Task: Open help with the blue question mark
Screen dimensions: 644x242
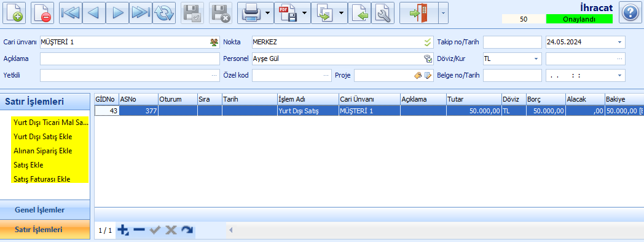Action: pyautogui.click(x=630, y=13)
